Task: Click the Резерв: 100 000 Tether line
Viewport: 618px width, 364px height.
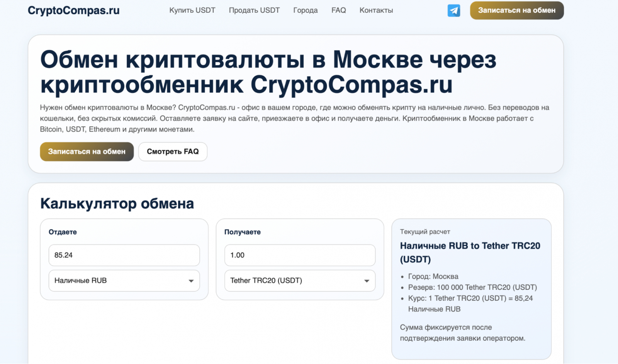Action: click(x=472, y=287)
